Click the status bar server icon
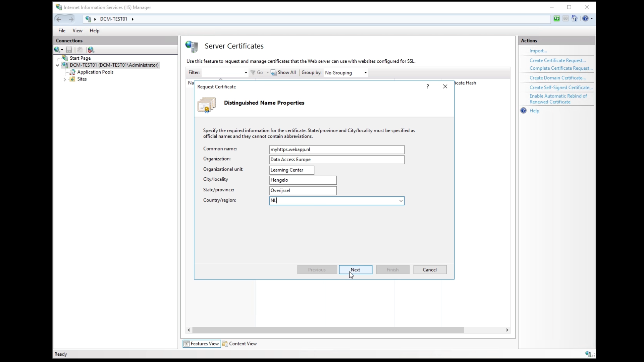Screen dimensions: 644x362 coord(588,354)
